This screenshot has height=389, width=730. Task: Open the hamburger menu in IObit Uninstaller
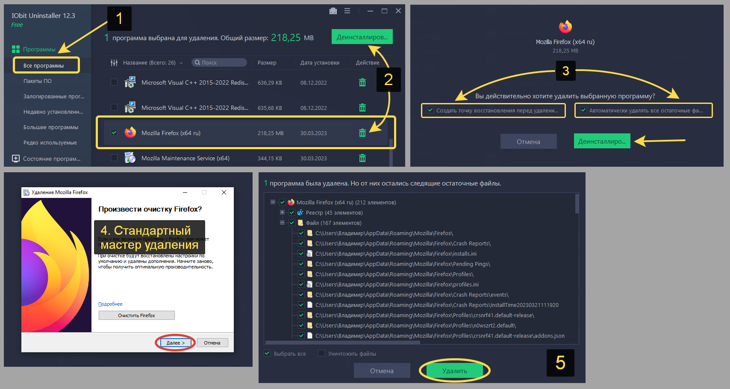coord(347,11)
